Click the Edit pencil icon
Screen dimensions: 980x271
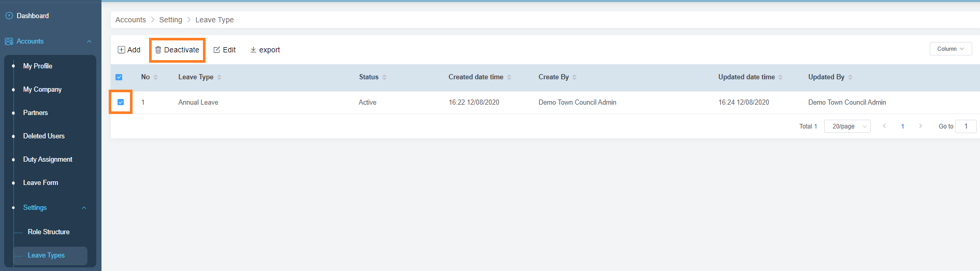[217, 50]
